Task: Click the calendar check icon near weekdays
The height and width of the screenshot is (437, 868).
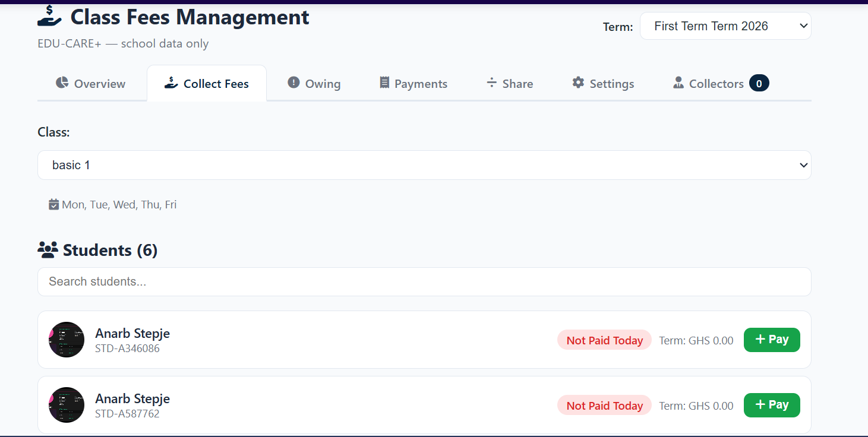Action: pyautogui.click(x=54, y=205)
